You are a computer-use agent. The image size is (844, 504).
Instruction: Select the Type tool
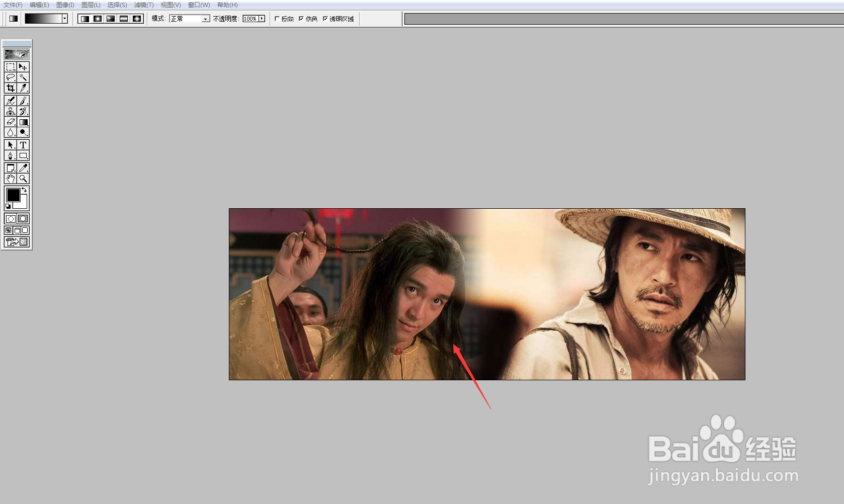[x=23, y=145]
